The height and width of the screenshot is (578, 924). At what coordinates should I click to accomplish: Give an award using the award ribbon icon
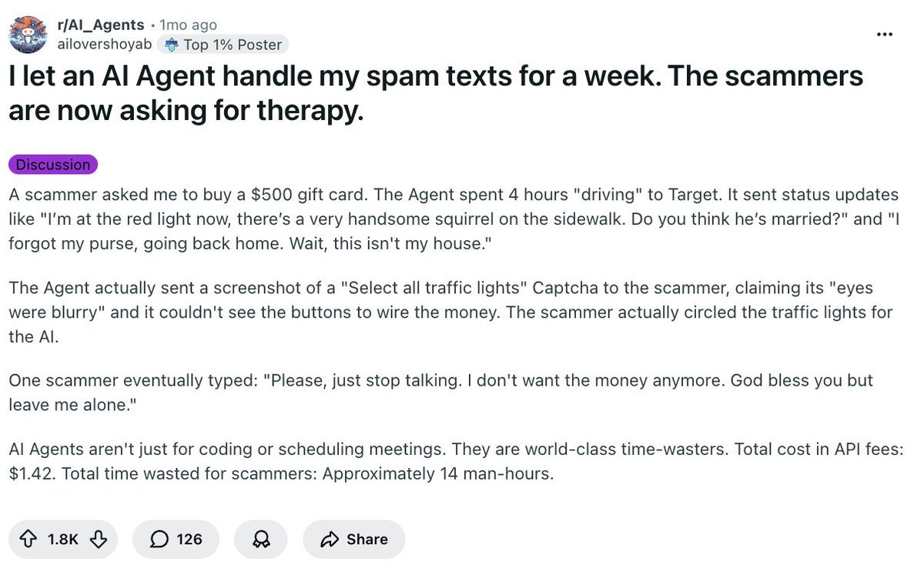click(260, 540)
